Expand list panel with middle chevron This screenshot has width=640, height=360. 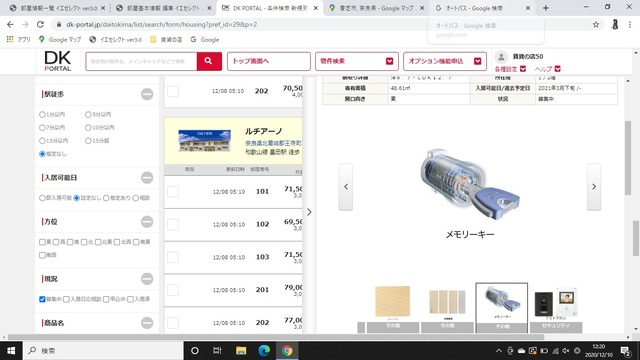[309, 212]
